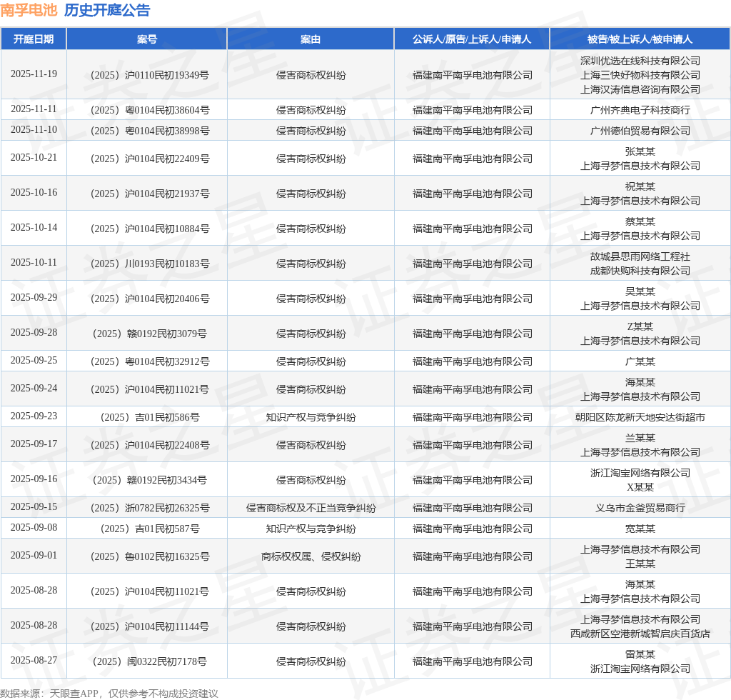Click date cell 2025-09-29

point(34,298)
